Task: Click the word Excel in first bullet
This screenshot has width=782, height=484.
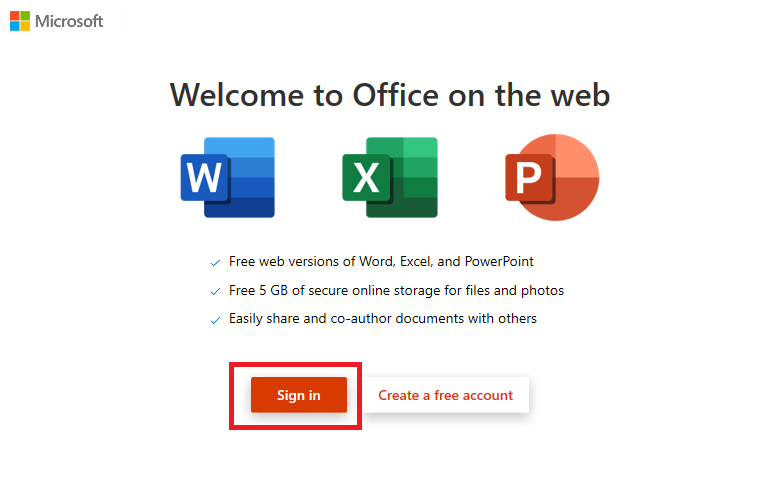Action: coord(416,261)
